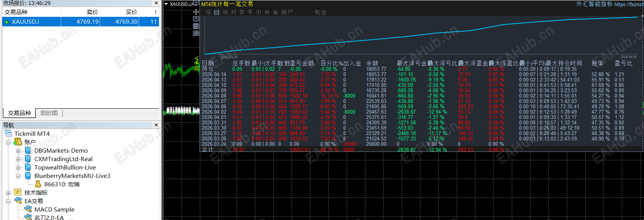Click the 持仓 open positions row label
The width and height of the screenshot is (644, 220).
pyautogui.click(x=208, y=69)
